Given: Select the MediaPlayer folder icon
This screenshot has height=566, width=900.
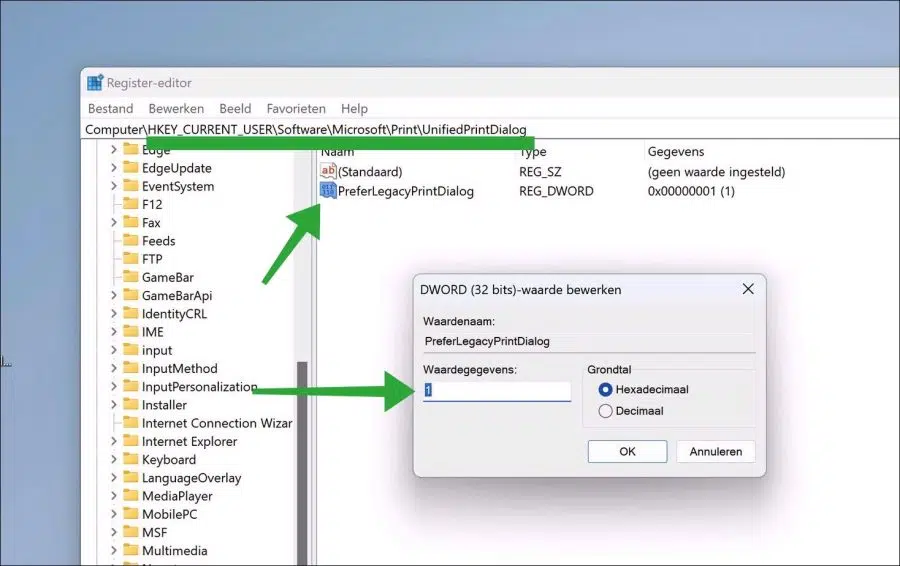Looking at the screenshot, I should 131,496.
